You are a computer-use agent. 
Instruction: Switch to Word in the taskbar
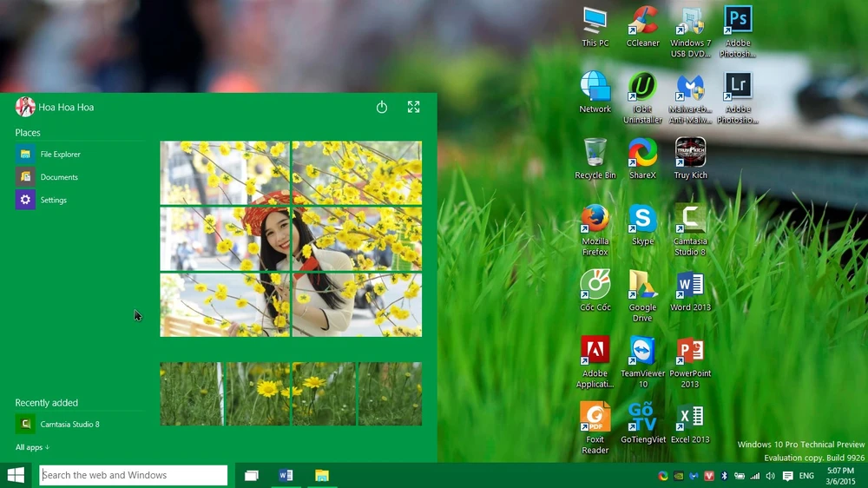coord(286,475)
